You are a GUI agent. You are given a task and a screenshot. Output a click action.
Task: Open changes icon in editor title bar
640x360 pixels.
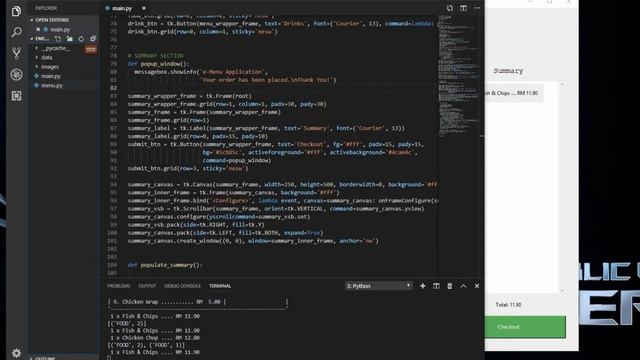[450, 8]
